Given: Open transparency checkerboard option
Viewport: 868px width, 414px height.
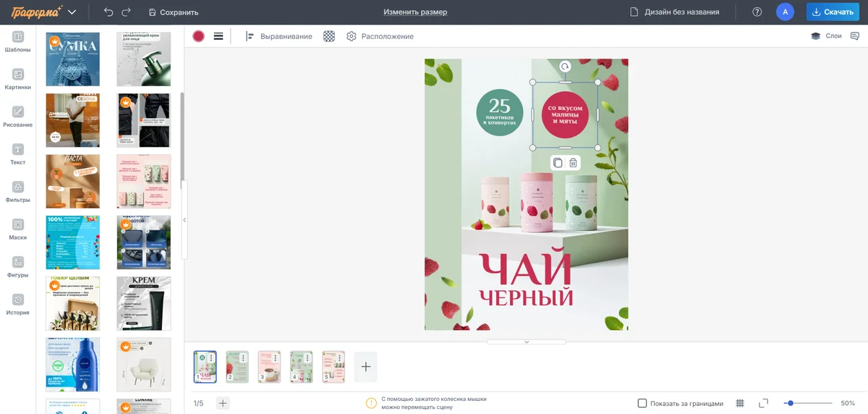Looking at the screenshot, I should [329, 36].
